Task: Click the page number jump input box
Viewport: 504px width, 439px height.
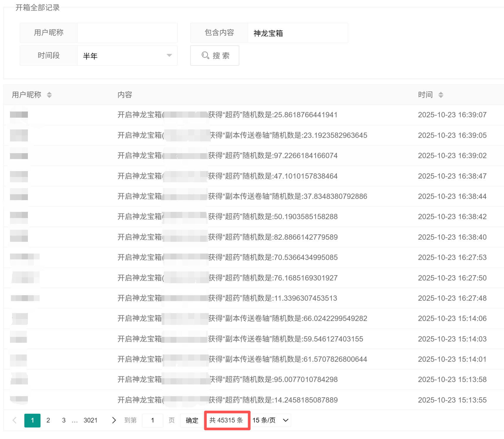Action: (152, 420)
